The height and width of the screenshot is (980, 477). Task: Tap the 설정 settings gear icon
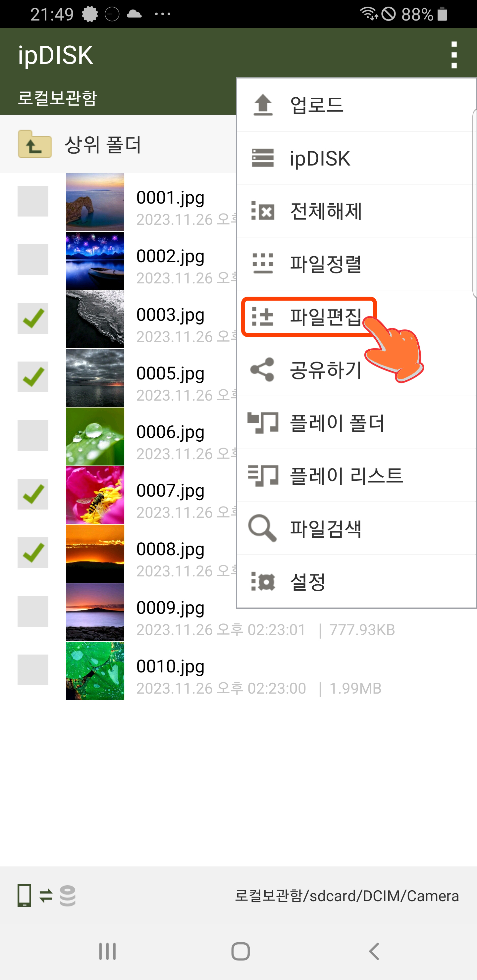[x=263, y=581]
